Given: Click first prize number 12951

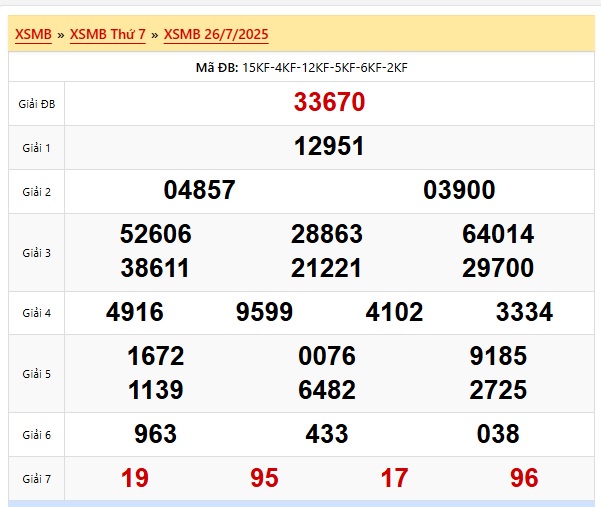Looking at the screenshot, I should [329, 146].
